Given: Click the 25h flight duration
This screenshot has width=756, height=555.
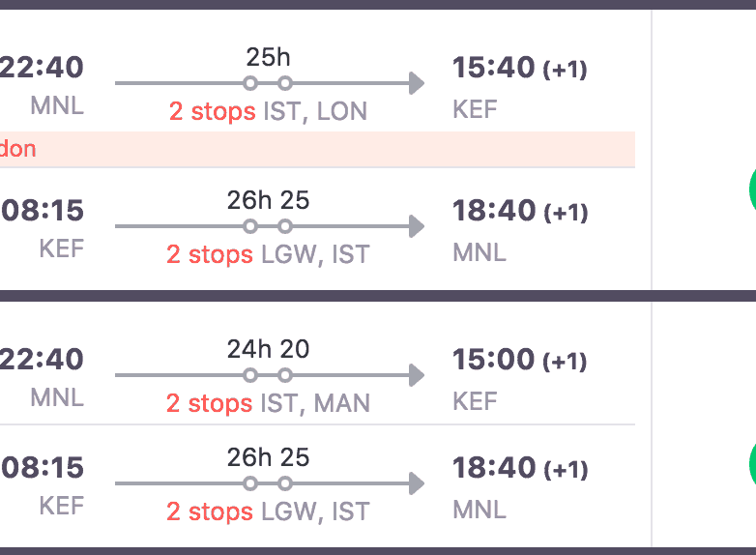Looking at the screenshot, I should [268, 57].
